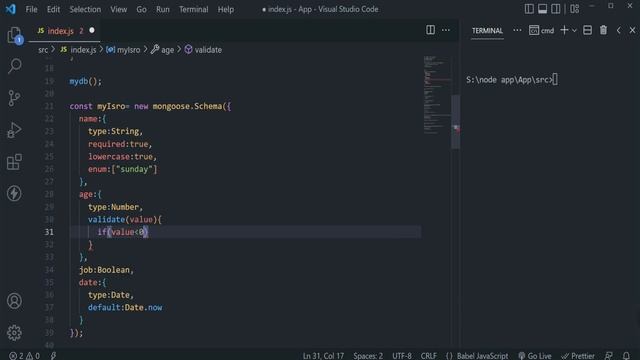The image size is (640, 360).
Task: Click the 'mongoose.Schema' text on line 21
Action: [187, 106]
